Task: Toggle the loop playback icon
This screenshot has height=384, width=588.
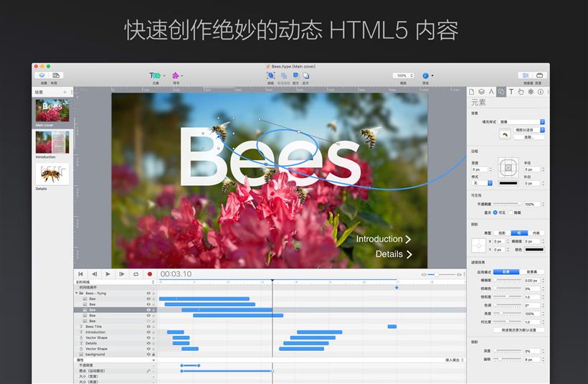Action: (x=136, y=273)
